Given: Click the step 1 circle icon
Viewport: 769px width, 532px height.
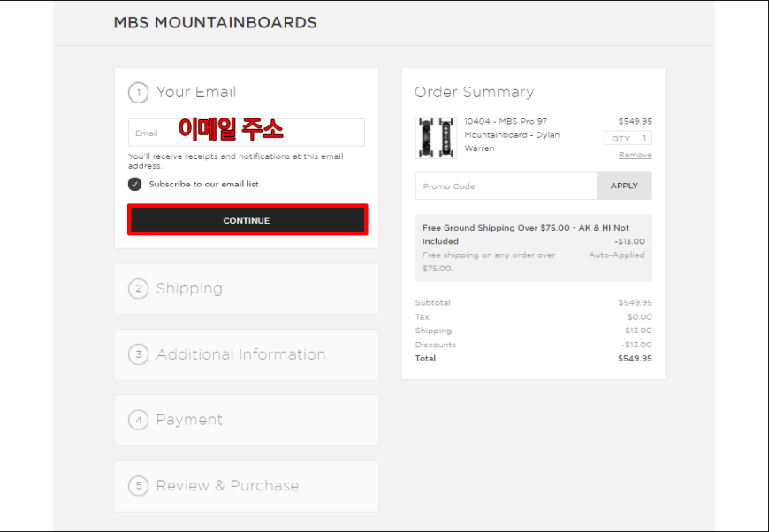Looking at the screenshot, I should click(x=138, y=93).
